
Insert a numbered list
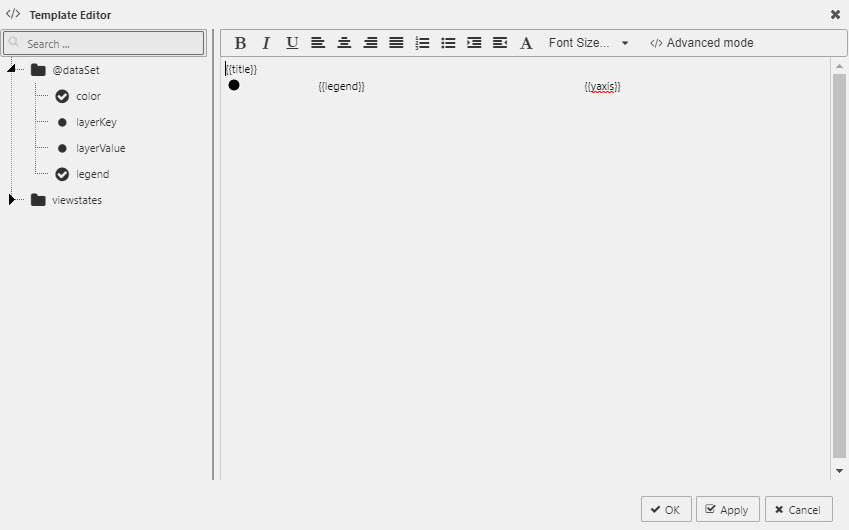(422, 43)
